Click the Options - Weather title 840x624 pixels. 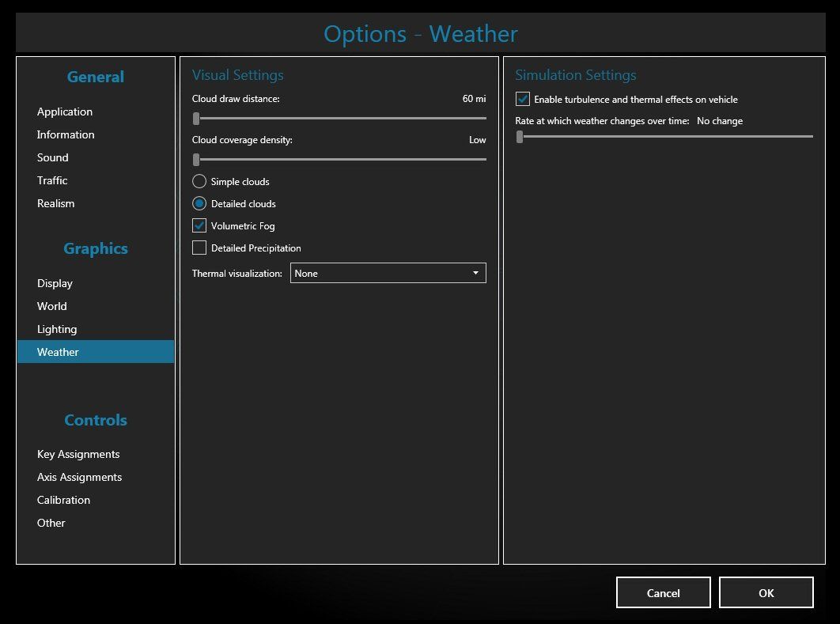pos(421,34)
